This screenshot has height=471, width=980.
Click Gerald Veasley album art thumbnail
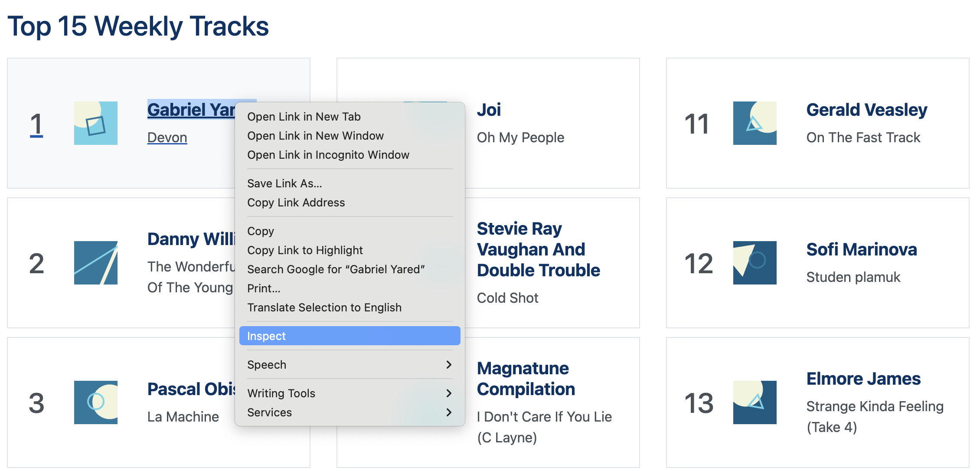click(755, 123)
